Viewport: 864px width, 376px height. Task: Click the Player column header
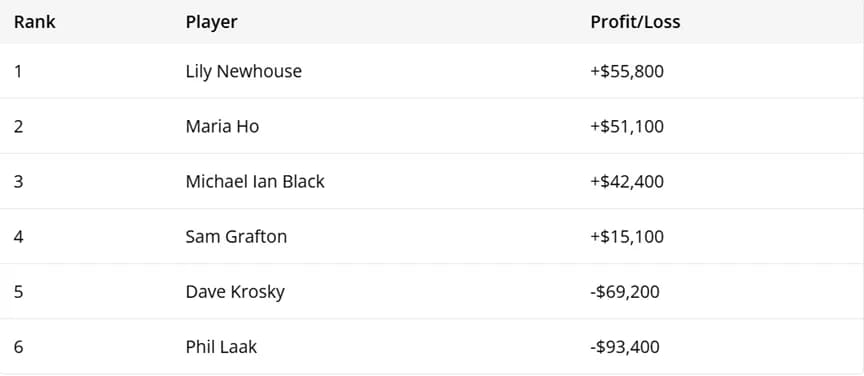(212, 22)
